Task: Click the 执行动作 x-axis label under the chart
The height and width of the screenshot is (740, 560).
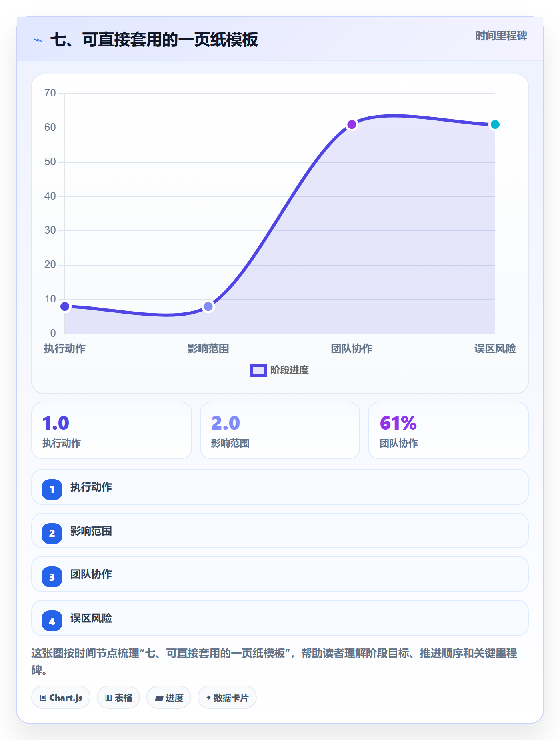Action: point(65,349)
